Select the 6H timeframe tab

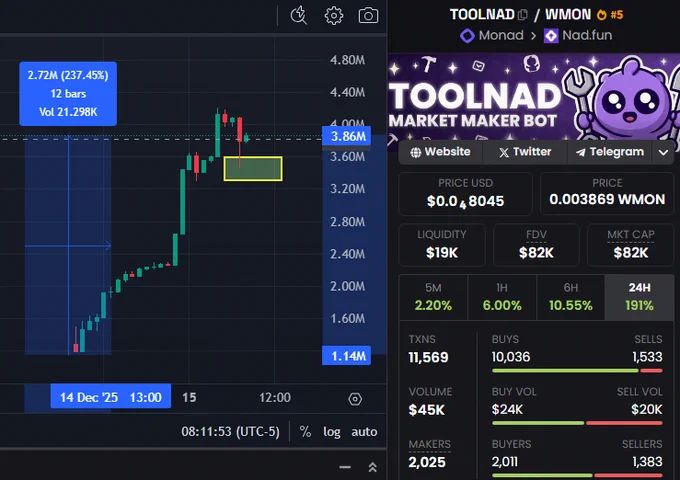tap(570, 297)
